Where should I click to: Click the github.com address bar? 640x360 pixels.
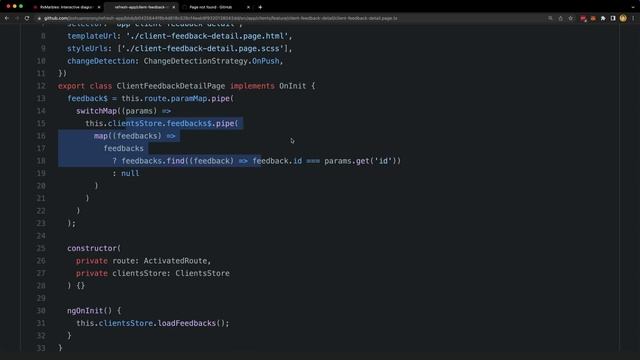coord(220,18)
